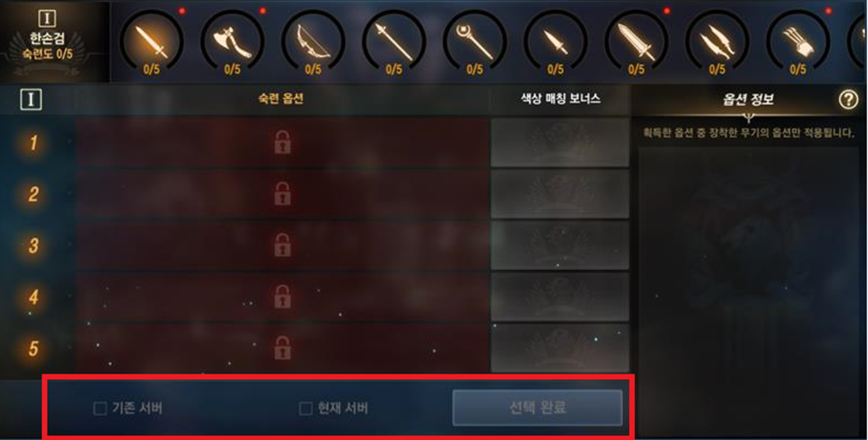Screen dimensions: 868x440
Task: Select color matching bonus slot in row 2
Action: click(560, 194)
